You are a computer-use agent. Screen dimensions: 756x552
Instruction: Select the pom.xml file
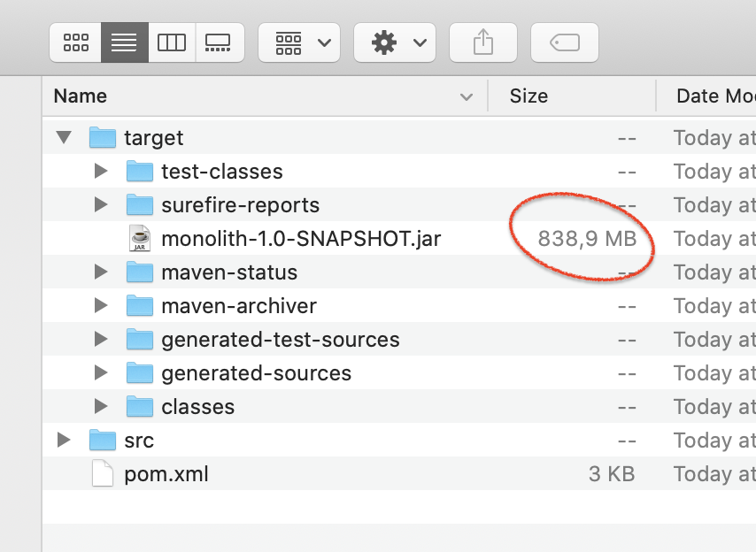tap(166, 474)
